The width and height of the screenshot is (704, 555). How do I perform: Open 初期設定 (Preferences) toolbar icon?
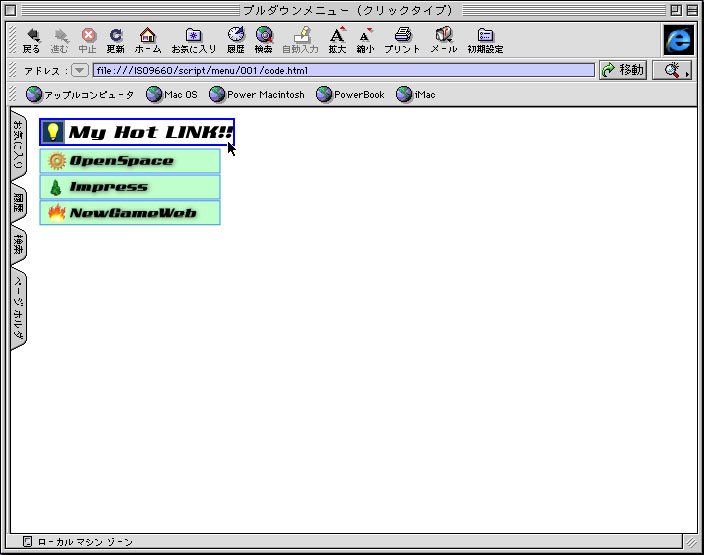pyautogui.click(x=485, y=38)
